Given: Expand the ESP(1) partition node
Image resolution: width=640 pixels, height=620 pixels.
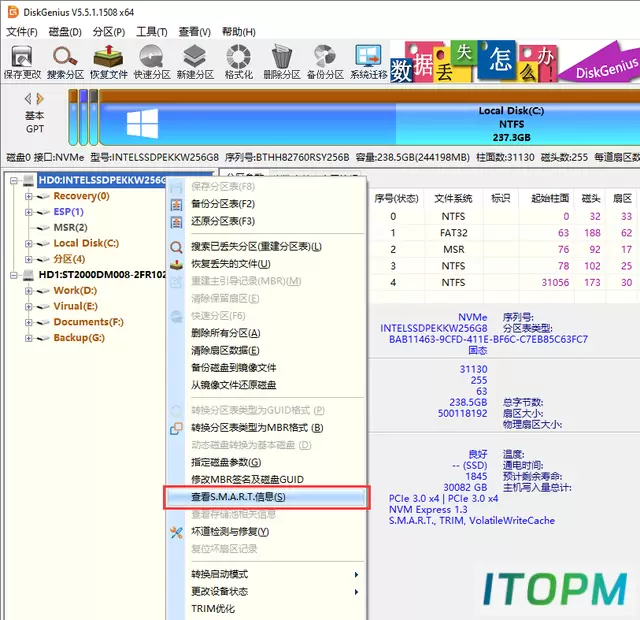Looking at the screenshot, I should tap(29, 212).
